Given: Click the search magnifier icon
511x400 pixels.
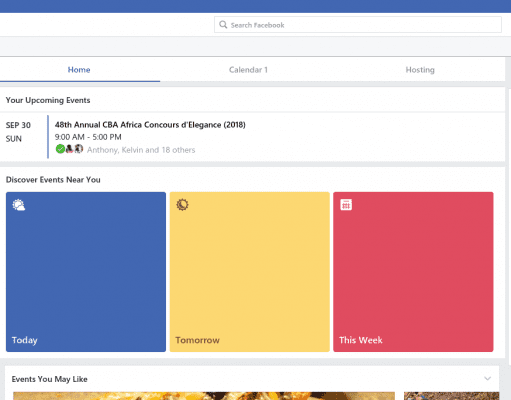Looking at the screenshot, I should 223,25.
